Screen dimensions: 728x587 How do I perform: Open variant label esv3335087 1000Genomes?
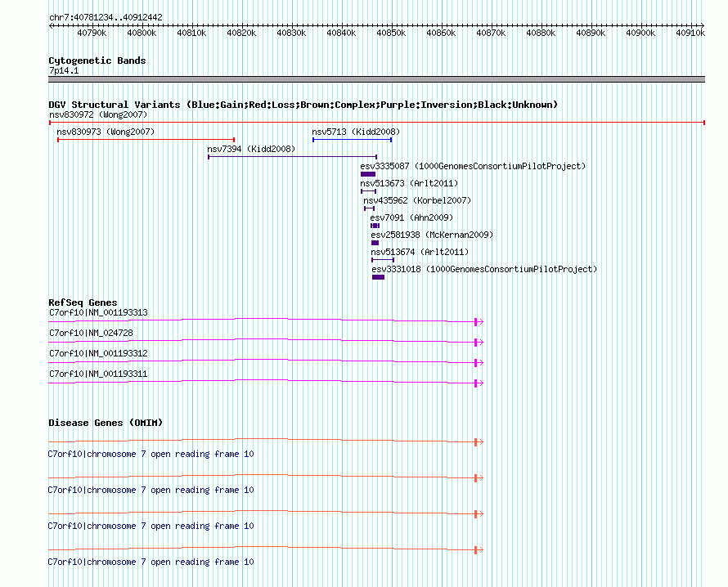473,167
